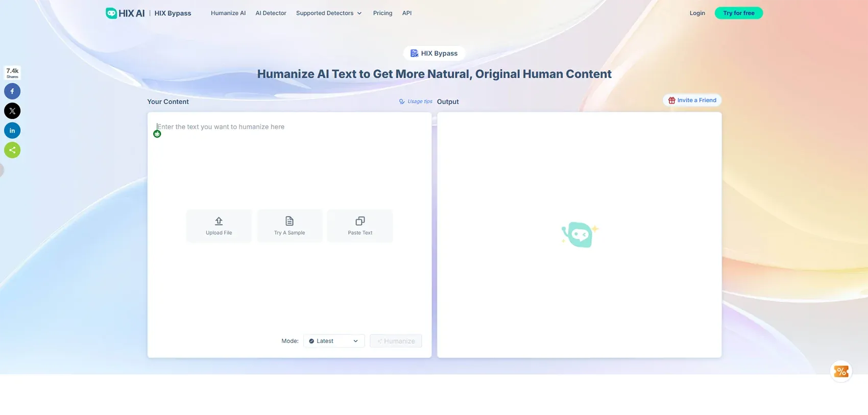The image size is (868, 415).
Task: Open the Mode dropdown set to Latest
Action: [x=334, y=341]
